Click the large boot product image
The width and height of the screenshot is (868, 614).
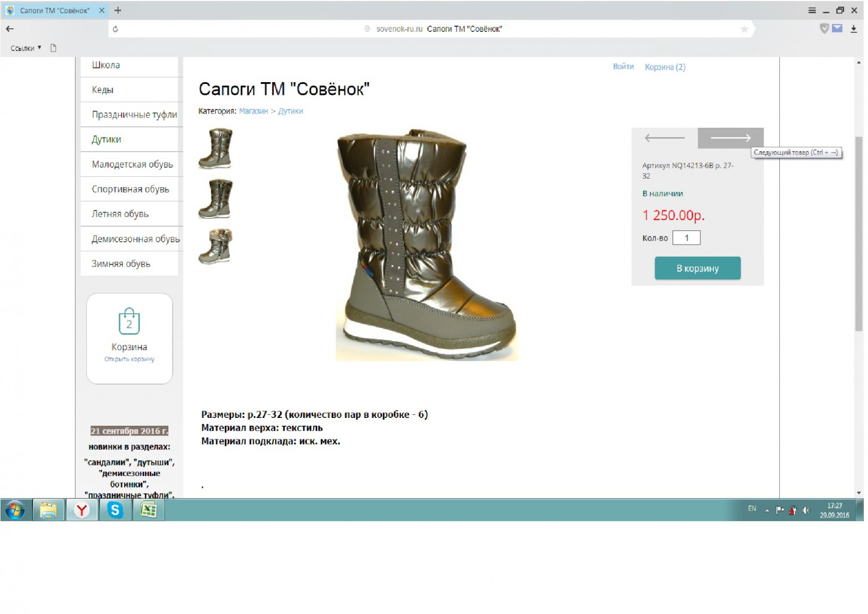pyautogui.click(x=427, y=245)
